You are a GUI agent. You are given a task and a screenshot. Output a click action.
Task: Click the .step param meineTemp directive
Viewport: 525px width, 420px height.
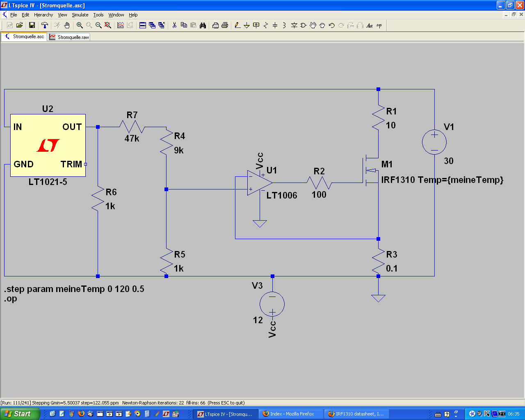tap(74, 289)
